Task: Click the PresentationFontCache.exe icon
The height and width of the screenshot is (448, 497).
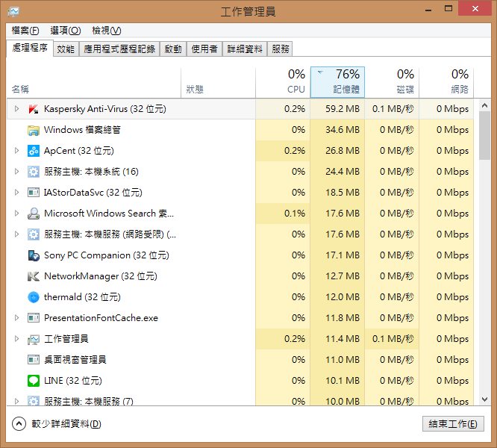Action: (34, 317)
